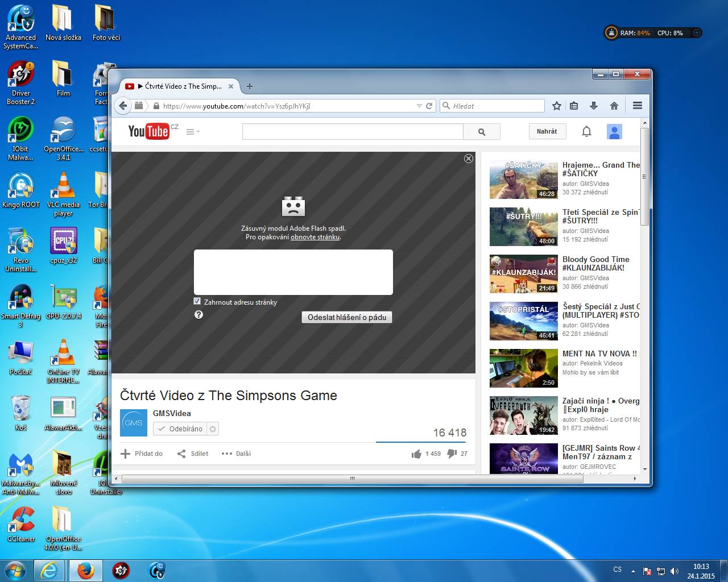This screenshot has height=582, width=728.
Task: Click the horizontal scrollbar of the page
Action: tap(353, 479)
